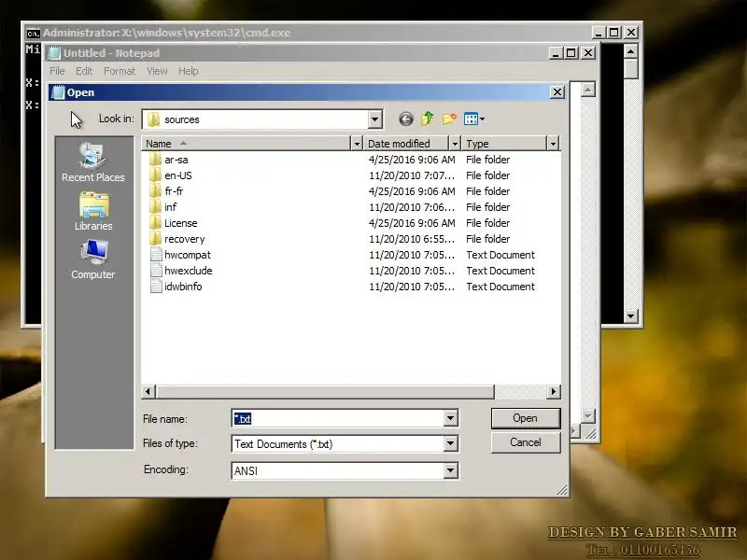Viewport: 747px width, 560px height.
Task: Expand the File name history dropdown
Action: click(450, 418)
